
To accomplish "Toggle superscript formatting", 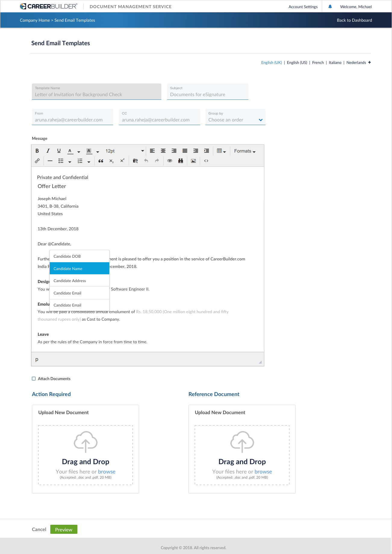I will [x=122, y=161].
